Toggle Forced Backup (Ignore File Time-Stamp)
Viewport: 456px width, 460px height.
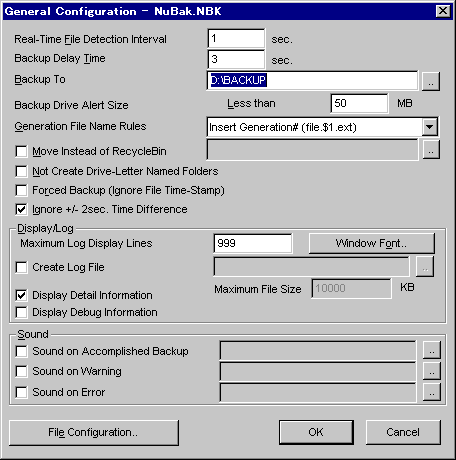[x=21, y=190]
